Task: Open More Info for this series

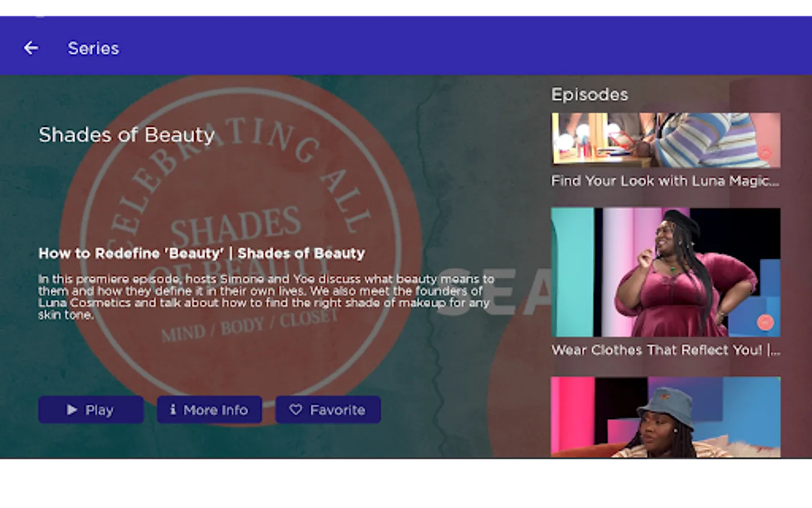Action: (209, 410)
